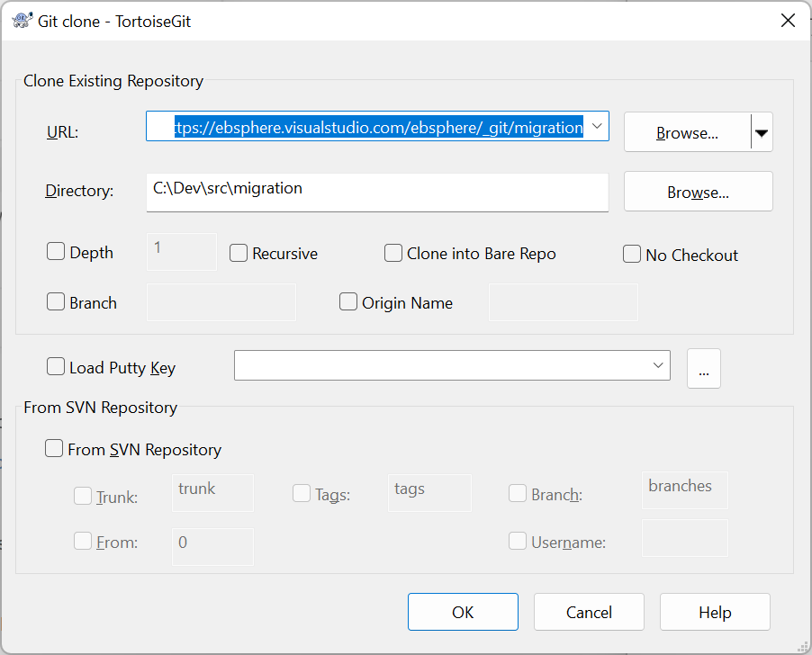Click the Origin Name text field
Viewport: 812px width, 655px height.
coord(564,302)
